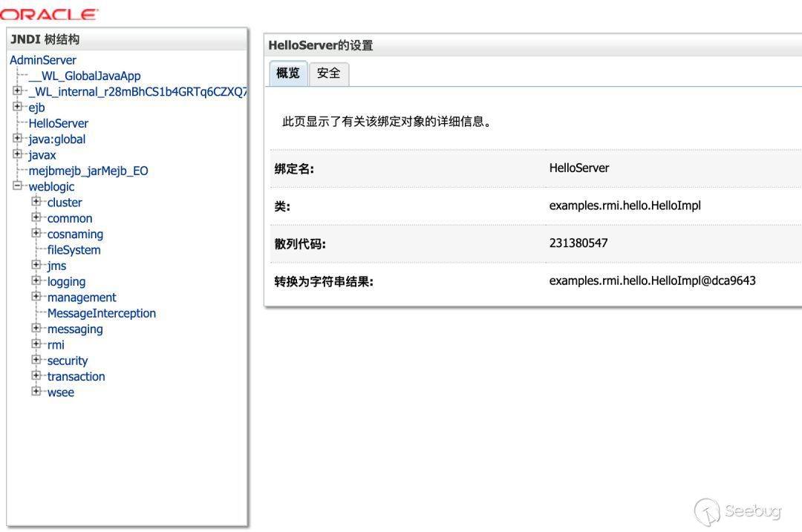Image resolution: width=802 pixels, height=532 pixels.
Task: Expand the logging node
Action: click(36, 280)
